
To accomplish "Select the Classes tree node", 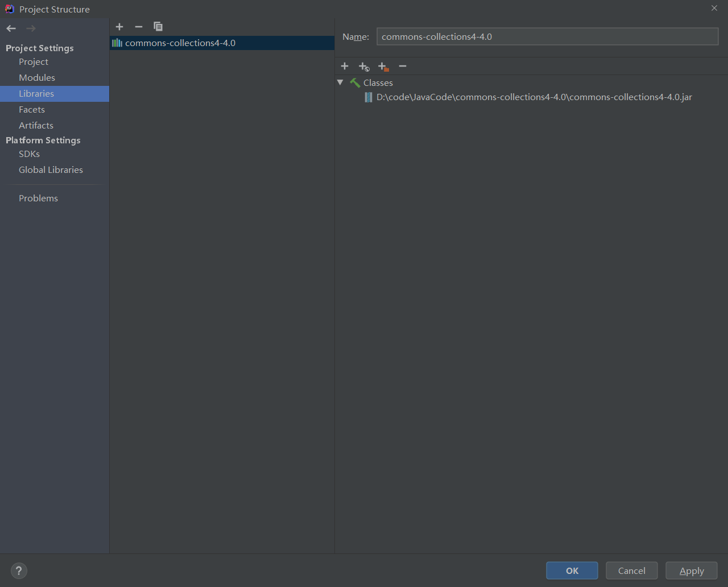I will 378,83.
